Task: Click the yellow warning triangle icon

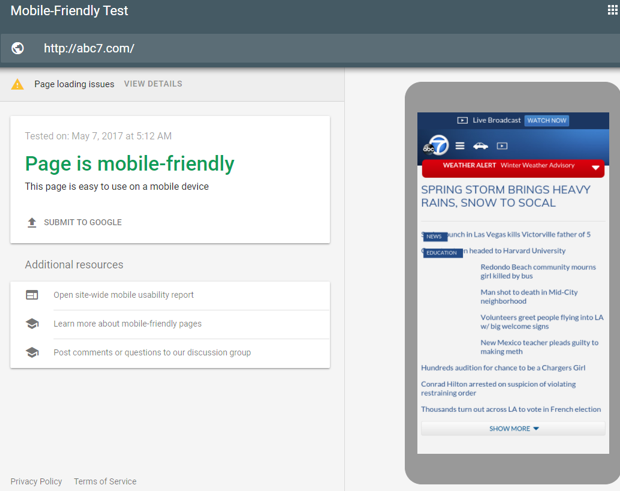Action: click(x=17, y=84)
